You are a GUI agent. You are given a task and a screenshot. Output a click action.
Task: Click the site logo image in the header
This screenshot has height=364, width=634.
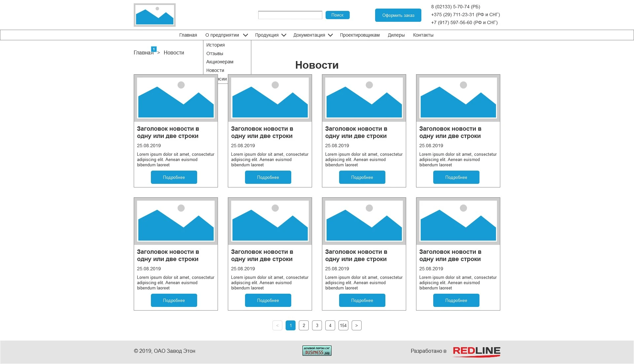[x=155, y=15]
